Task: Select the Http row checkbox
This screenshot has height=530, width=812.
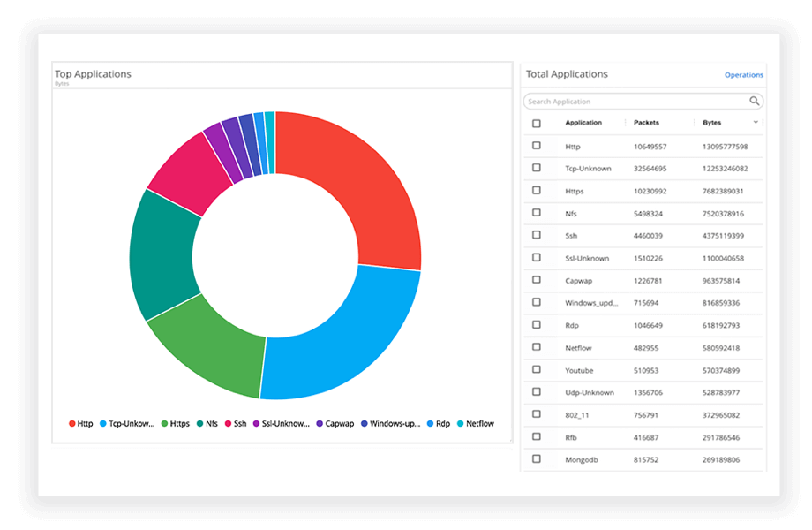Action: (537, 146)
